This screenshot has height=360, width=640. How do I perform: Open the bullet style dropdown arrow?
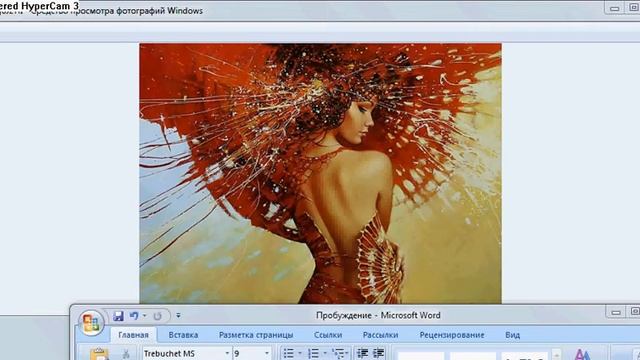(x=300, y=353)
